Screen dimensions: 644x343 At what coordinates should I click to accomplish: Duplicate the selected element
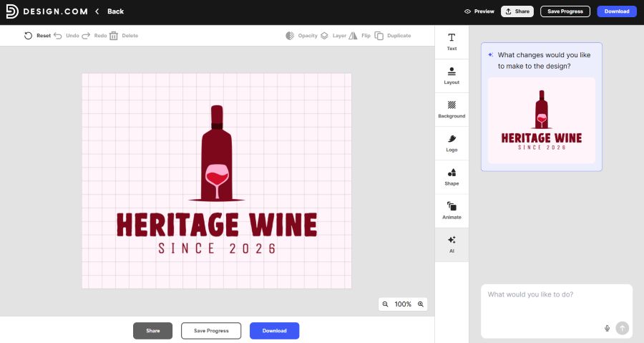(393, 36)
